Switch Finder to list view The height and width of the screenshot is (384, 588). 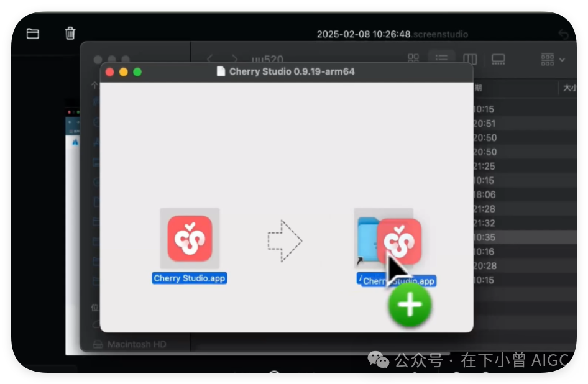(x=441, y=59)
